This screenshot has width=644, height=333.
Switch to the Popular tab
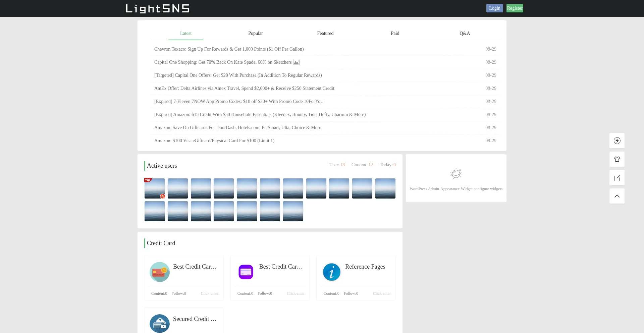click(256, 34)
